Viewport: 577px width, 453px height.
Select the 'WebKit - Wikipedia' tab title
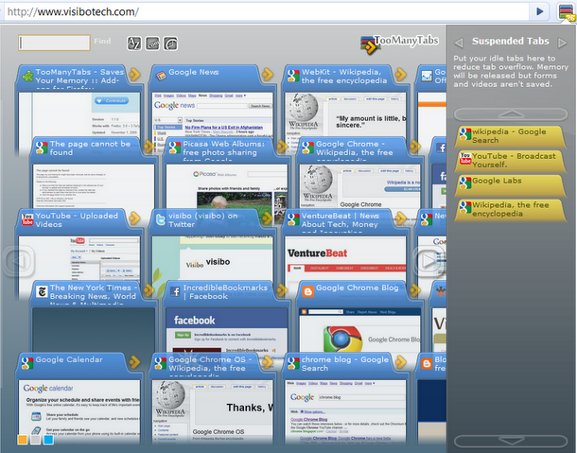(344, 76)
